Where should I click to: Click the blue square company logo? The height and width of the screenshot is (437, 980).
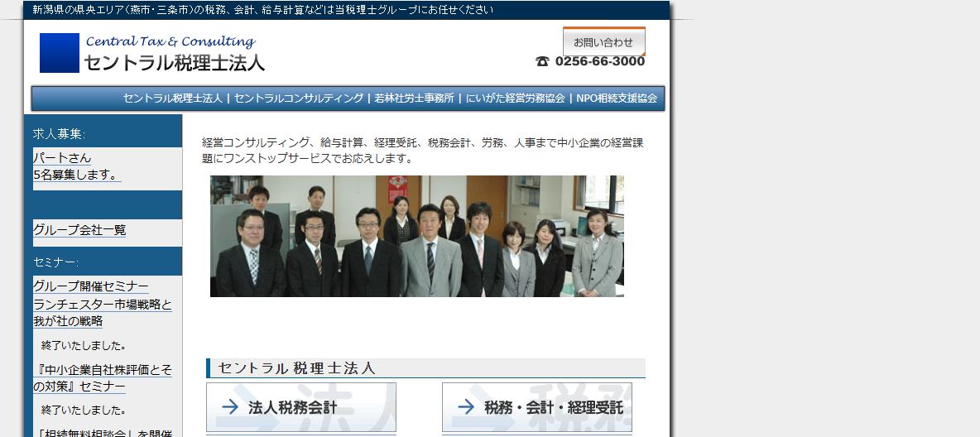point(60,52)
